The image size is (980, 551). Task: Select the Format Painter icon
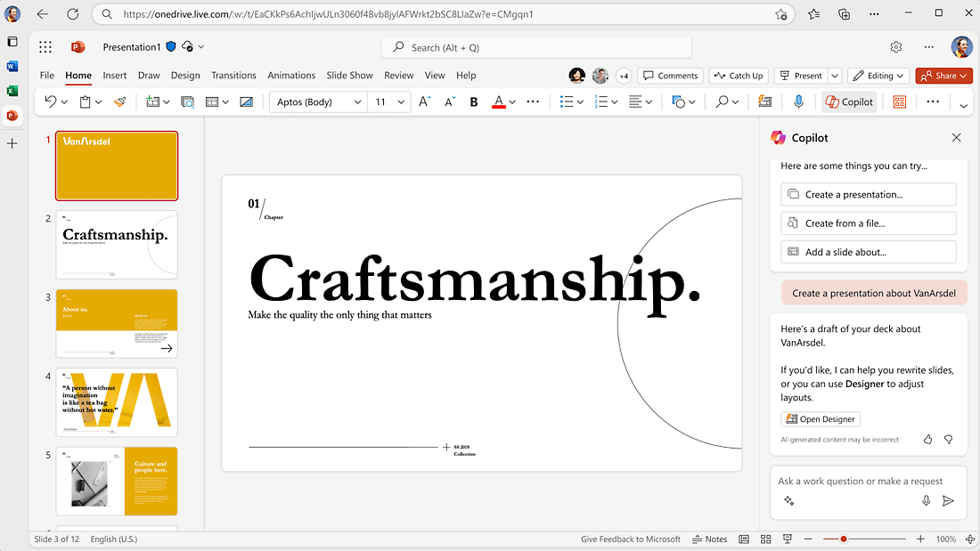[x=119, y=101]
